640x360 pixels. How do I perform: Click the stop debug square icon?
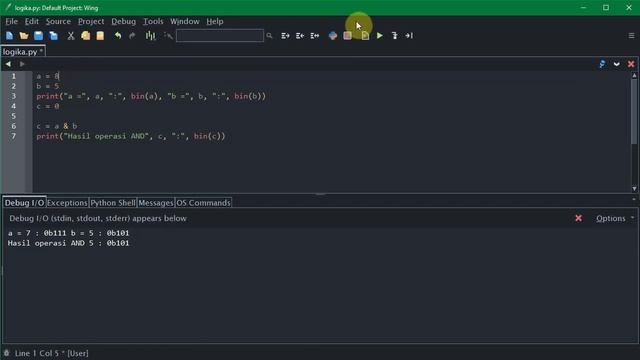pos(347,36)
